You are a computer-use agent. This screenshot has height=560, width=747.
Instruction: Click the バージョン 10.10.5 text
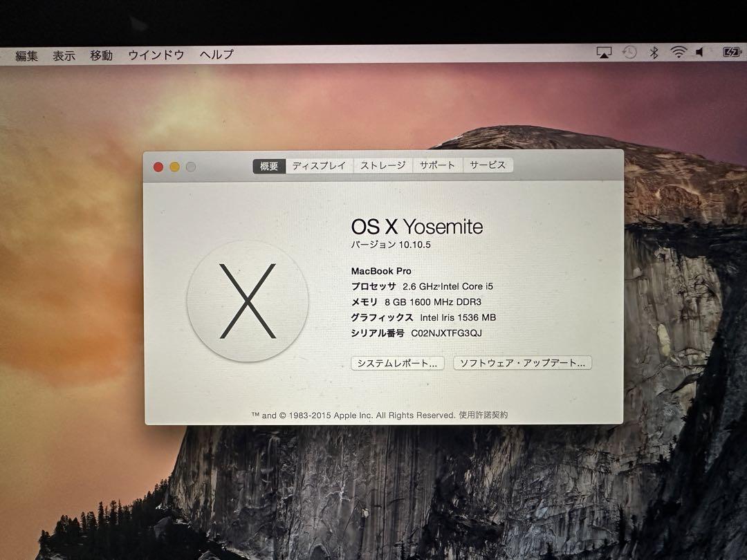tap(391, 245)
